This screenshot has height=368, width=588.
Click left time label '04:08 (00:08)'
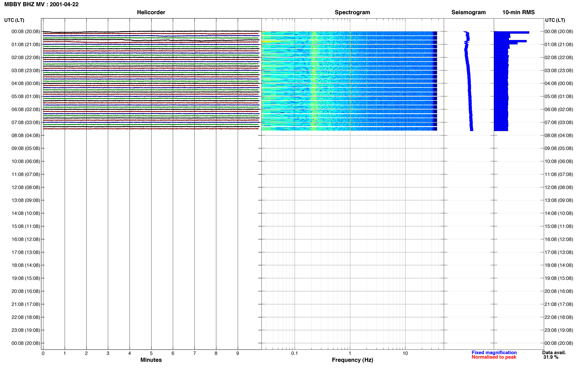26,83
